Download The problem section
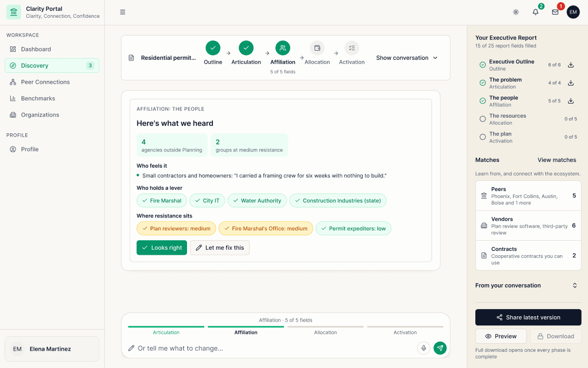Viewport: 588px width, 368px height. click(x=571, y=83)
